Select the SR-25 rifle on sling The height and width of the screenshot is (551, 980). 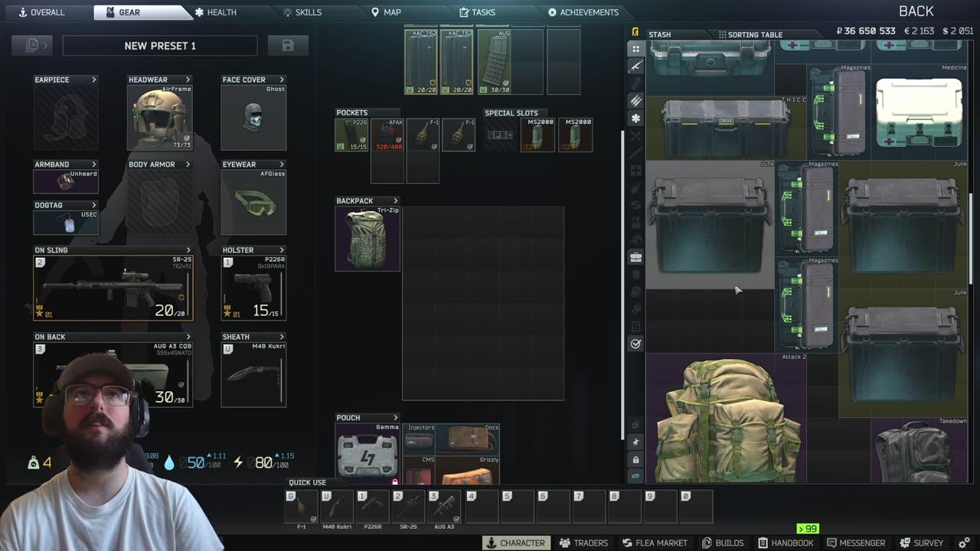113,288
